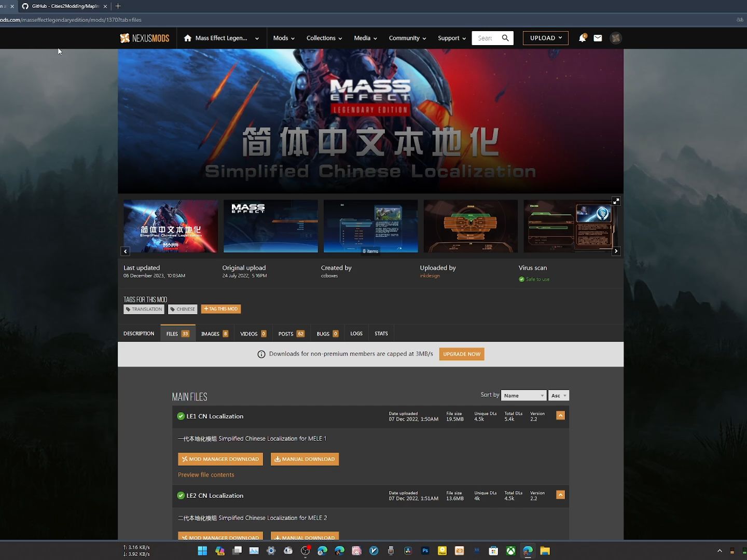The image size is (747, 560).
Task: Switch to the Description tab
Action: tap(139, 333)
